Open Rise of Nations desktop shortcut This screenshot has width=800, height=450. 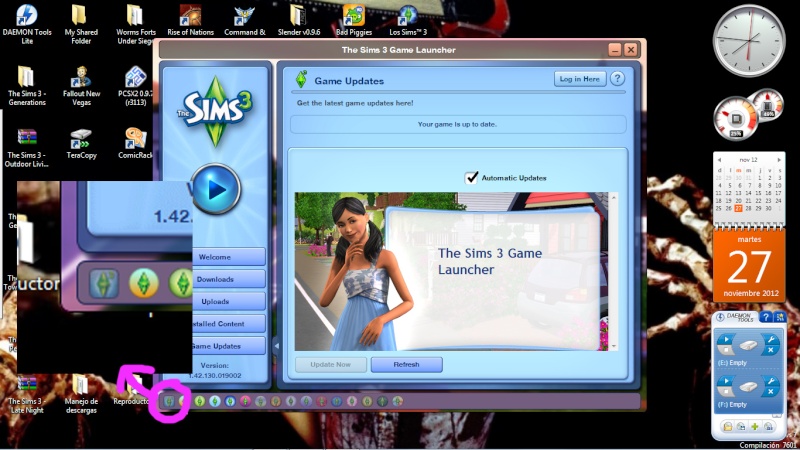click(190, 20)
